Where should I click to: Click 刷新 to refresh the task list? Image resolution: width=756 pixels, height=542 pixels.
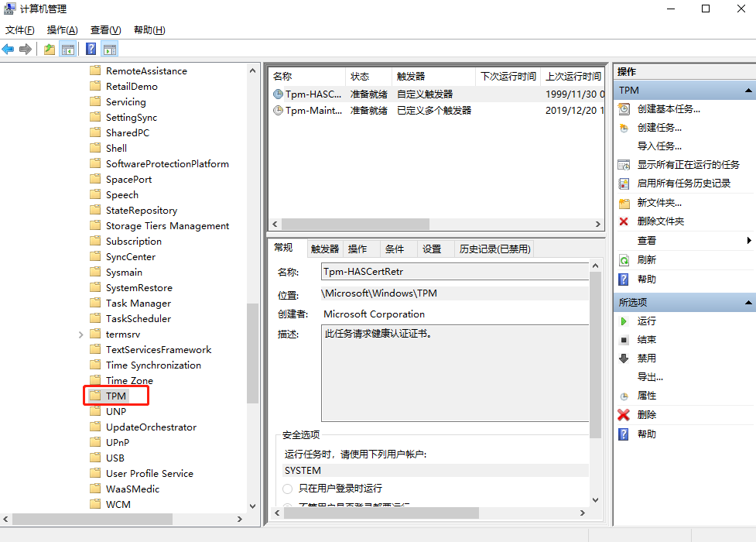pos(646,260)
